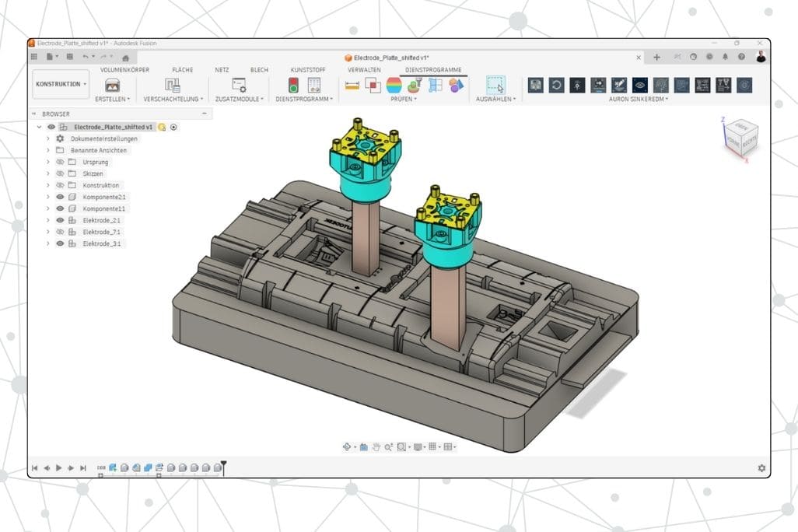This screenshot has width=798, height=532.
Task: Switch to the Verwalten tab
Action: [x=365, y=70]
